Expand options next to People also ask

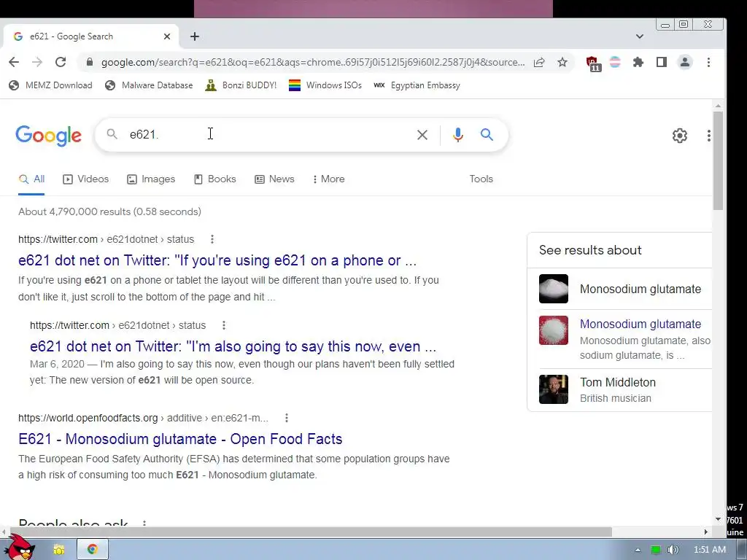144,524
